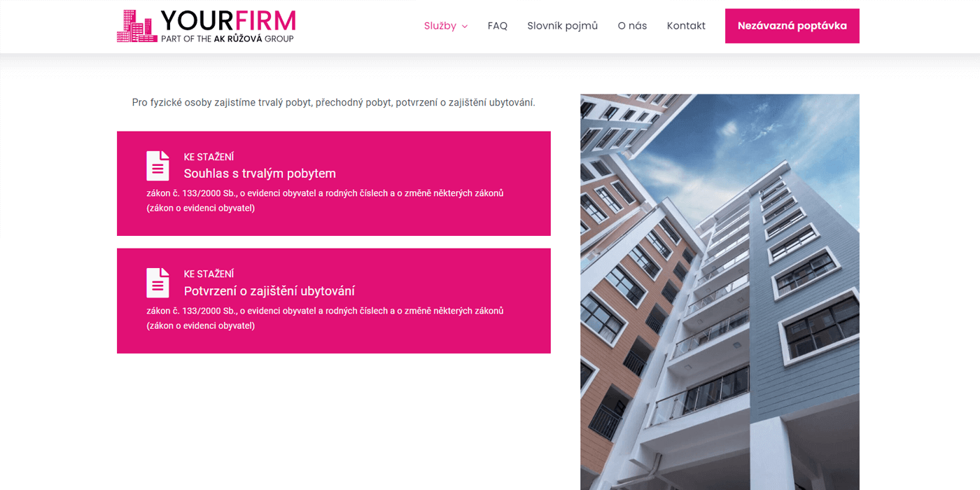Click KE STAŽENÍ label above Souhlas
Screen dimensions: 980x490
click(209, 157)
